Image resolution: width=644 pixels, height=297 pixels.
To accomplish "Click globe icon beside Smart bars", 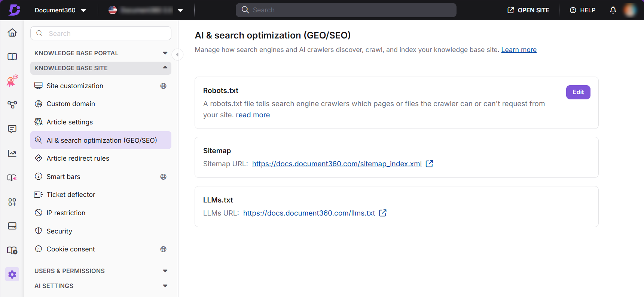I will (164, 177).
